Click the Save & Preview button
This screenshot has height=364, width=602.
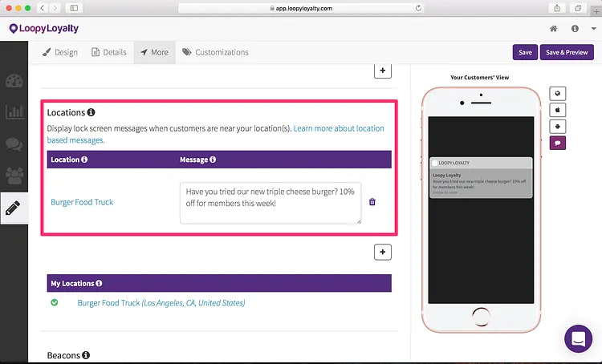[567, 52]
